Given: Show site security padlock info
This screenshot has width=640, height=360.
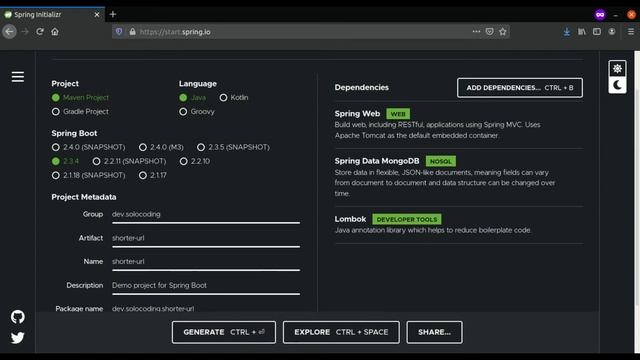Looking at the screenshot, I should (132, 31).
